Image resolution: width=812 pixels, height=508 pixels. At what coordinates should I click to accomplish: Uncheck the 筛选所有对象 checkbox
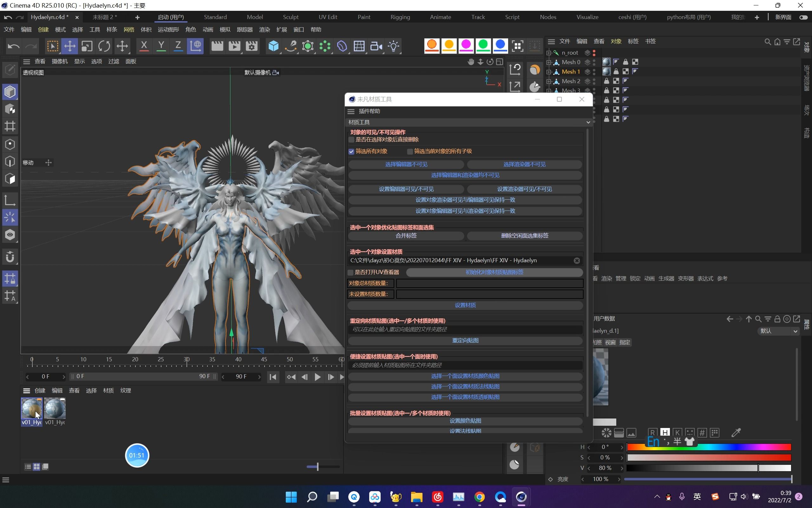(351, 151)
